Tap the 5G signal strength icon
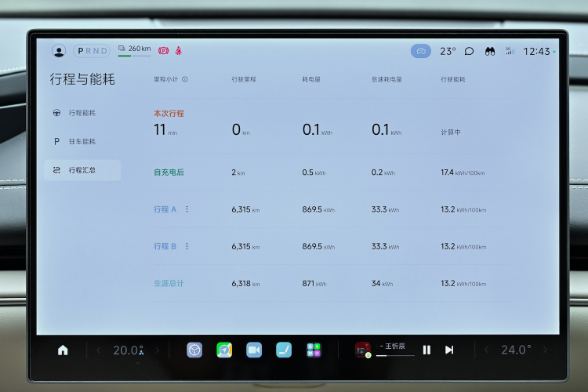 pos(510,51)
